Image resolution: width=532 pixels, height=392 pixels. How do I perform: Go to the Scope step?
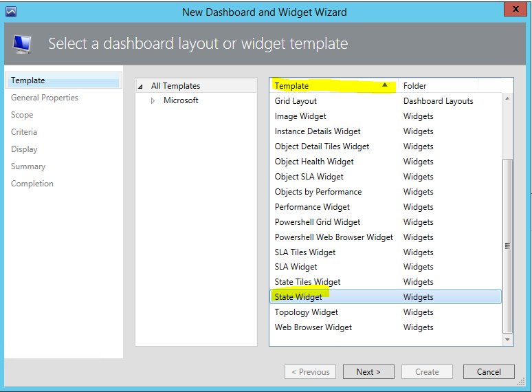click(22, 115)
